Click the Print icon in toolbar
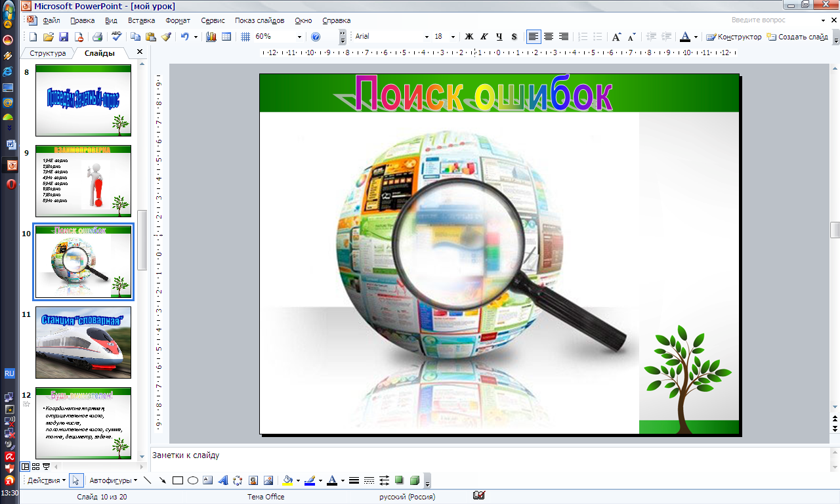The image size is (840, 504). click(x=97, y=37)
